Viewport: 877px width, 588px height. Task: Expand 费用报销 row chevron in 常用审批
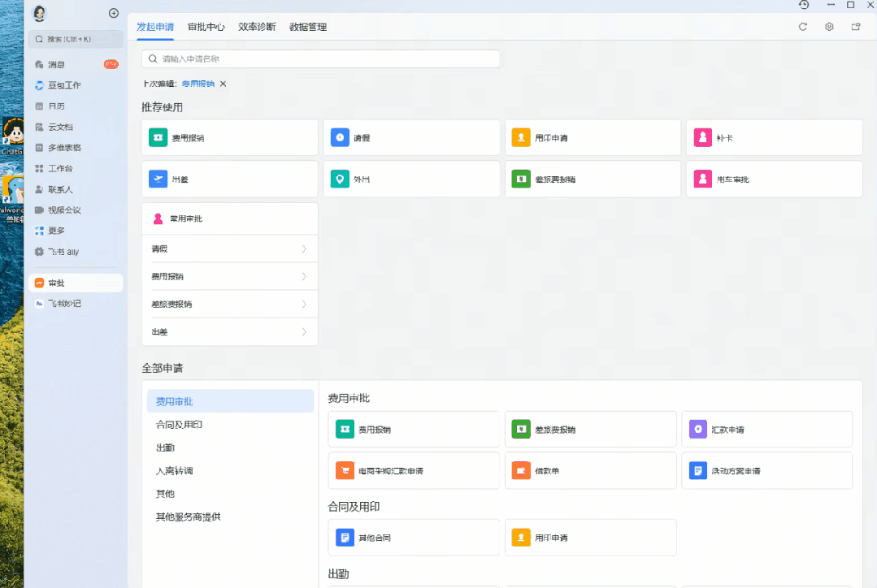tap(304, 277)
